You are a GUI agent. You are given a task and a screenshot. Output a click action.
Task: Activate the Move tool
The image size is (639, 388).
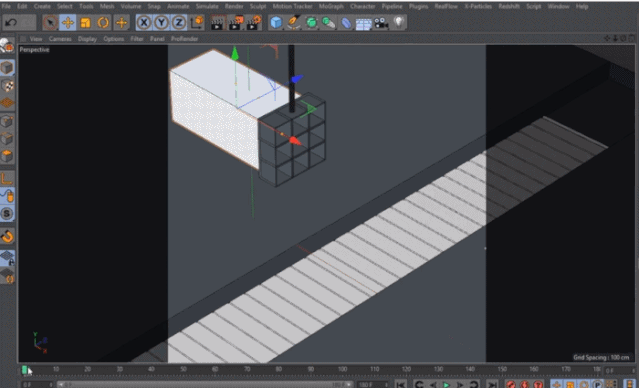(68, 22)
